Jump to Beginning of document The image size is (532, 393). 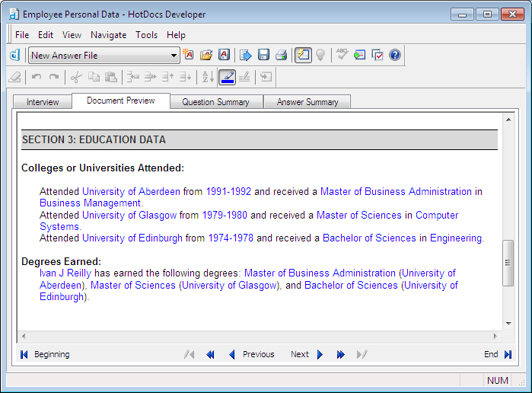click(45, 354)
